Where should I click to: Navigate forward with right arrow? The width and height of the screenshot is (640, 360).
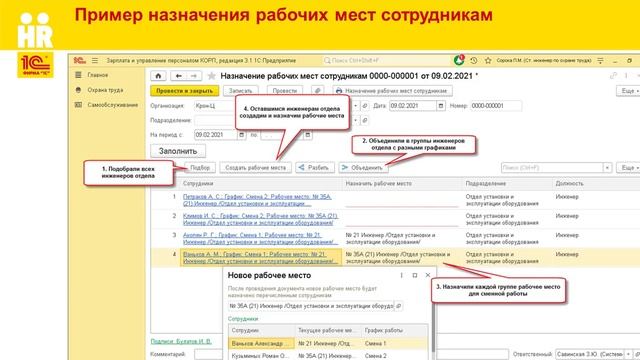tap(194, 76)
